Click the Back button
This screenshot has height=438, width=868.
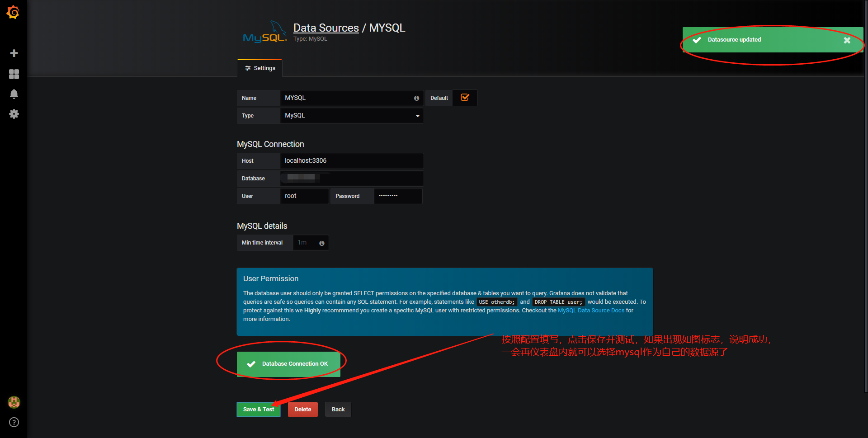338,410
